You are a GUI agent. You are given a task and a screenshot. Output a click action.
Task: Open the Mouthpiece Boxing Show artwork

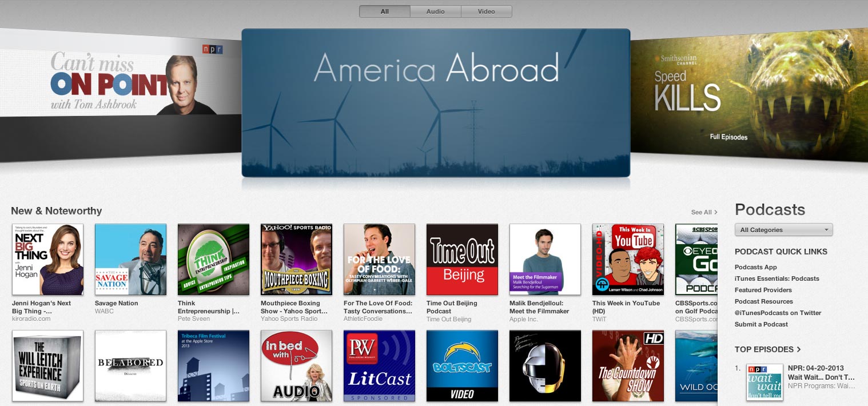tap(296, 260)
